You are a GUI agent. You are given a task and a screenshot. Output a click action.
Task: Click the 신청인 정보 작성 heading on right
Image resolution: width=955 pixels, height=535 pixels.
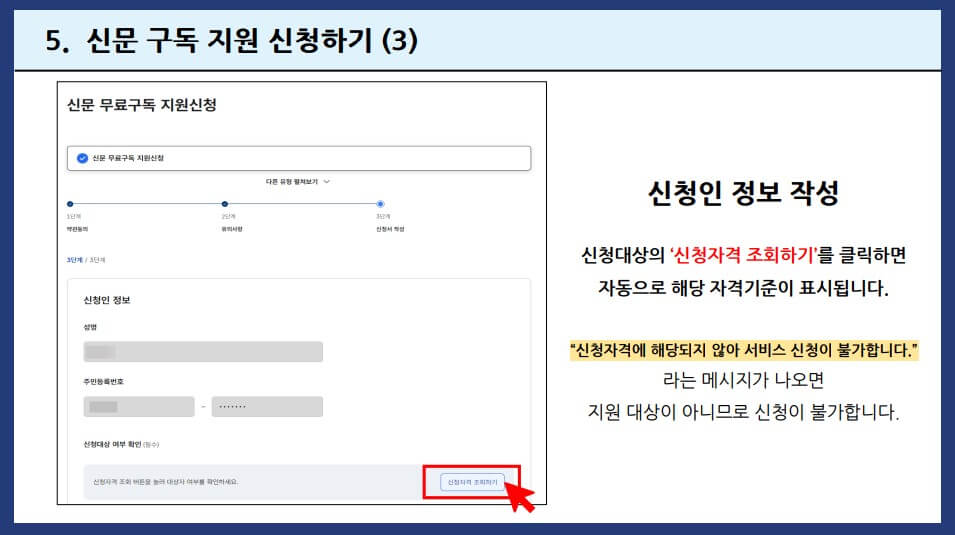[x=743, y=193]
